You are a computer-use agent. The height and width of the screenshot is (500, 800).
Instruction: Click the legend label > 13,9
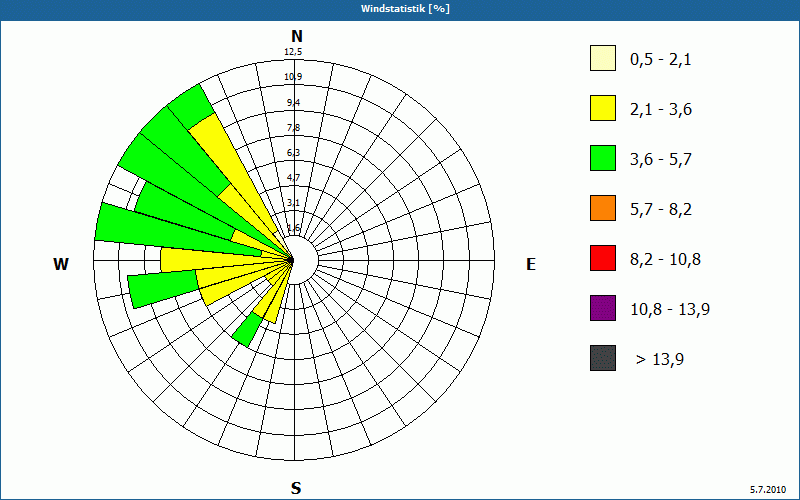click(660, 360)
